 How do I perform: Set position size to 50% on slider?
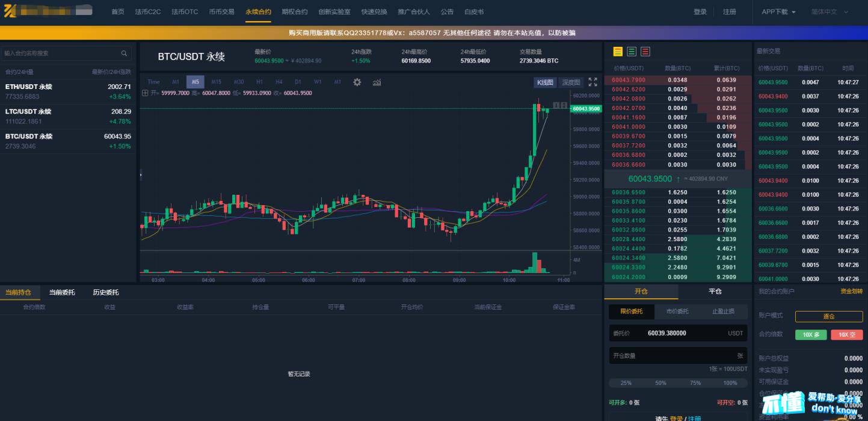pos(660,383)
